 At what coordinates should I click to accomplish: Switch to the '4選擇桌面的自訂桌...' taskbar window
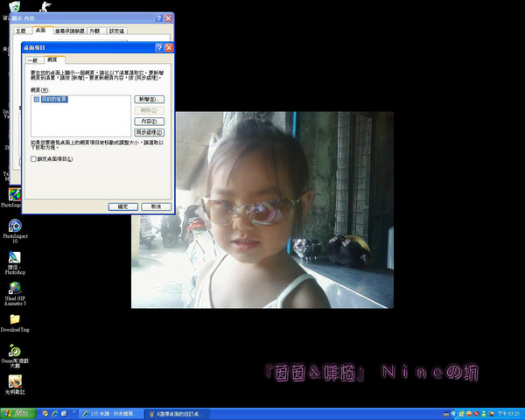pos(178,414)
